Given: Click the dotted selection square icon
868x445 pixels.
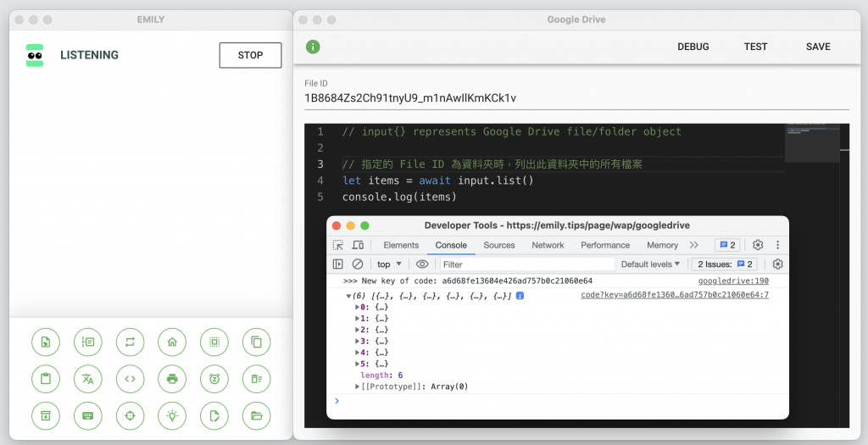Looking at the screenshot, I should pos(214,342).
